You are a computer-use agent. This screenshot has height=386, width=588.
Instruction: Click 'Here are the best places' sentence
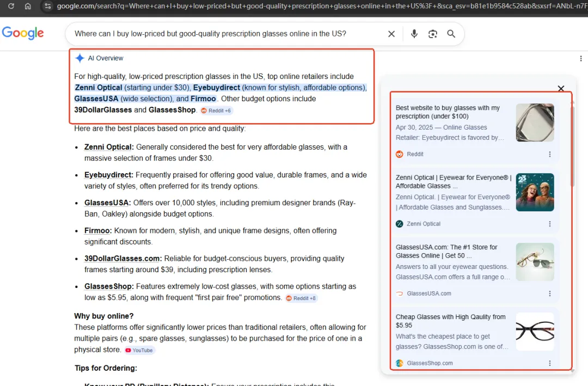[160, 128]
